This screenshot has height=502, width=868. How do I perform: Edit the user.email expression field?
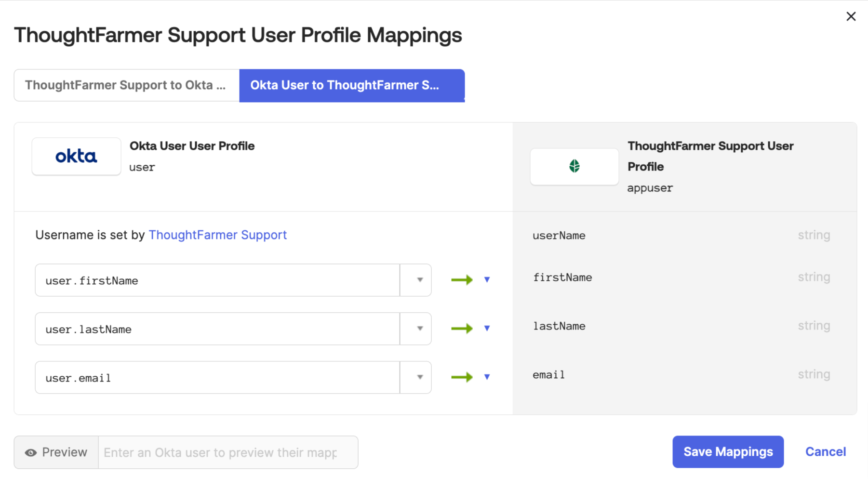[217, 377]
